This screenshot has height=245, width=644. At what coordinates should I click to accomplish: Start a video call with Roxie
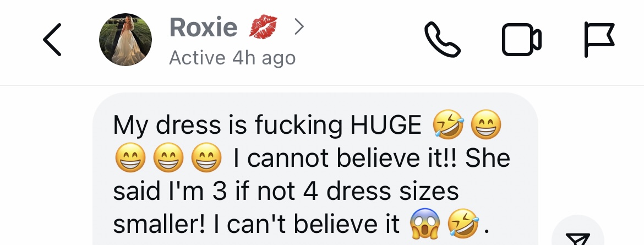[x=522, y=40]
